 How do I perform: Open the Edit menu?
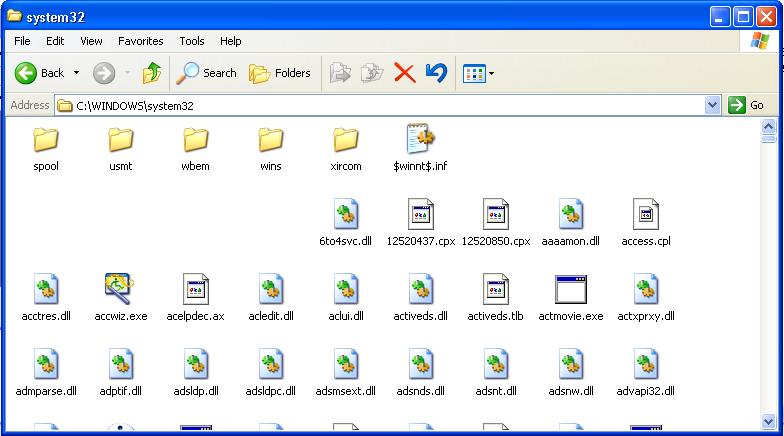55,41
